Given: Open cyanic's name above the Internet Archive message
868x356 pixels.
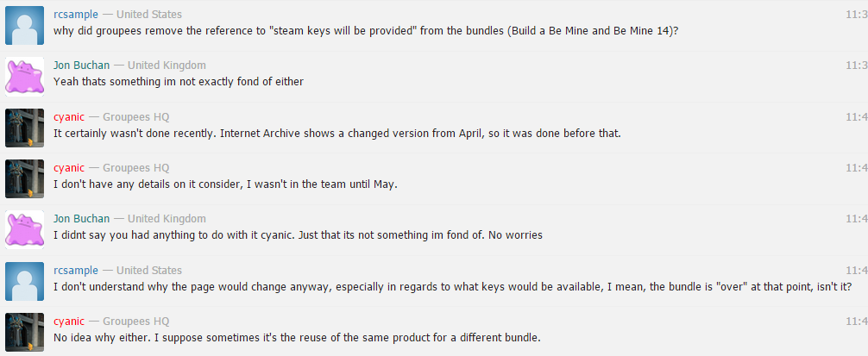Looking at the screenshot, I should point(69,117).
